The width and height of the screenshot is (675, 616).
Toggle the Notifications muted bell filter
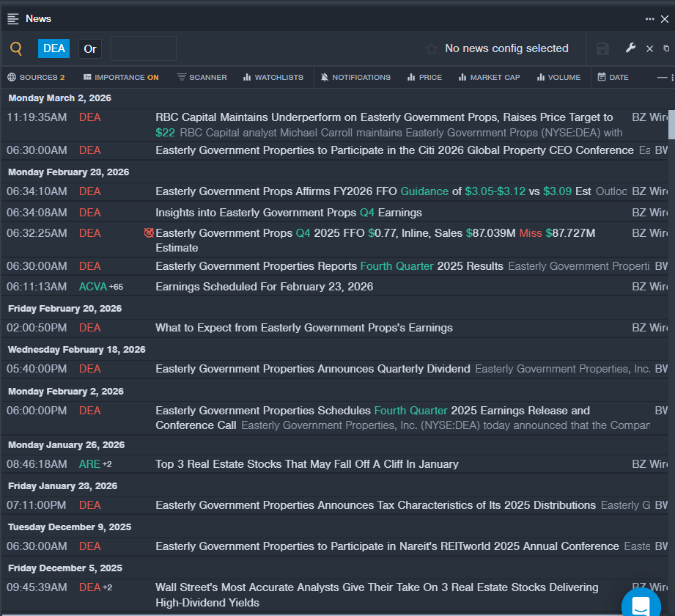355,77
